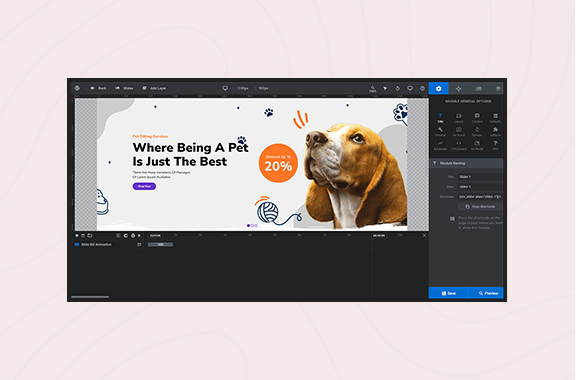Click the Back button
The height and width of the screenshot is (380, 576).
[98, 88]
